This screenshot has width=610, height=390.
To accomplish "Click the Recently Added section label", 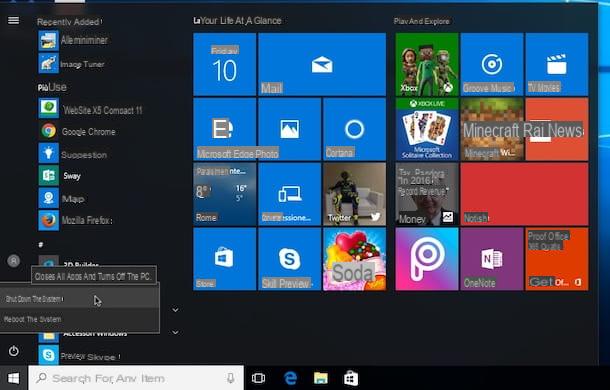I will click(69, 22).
